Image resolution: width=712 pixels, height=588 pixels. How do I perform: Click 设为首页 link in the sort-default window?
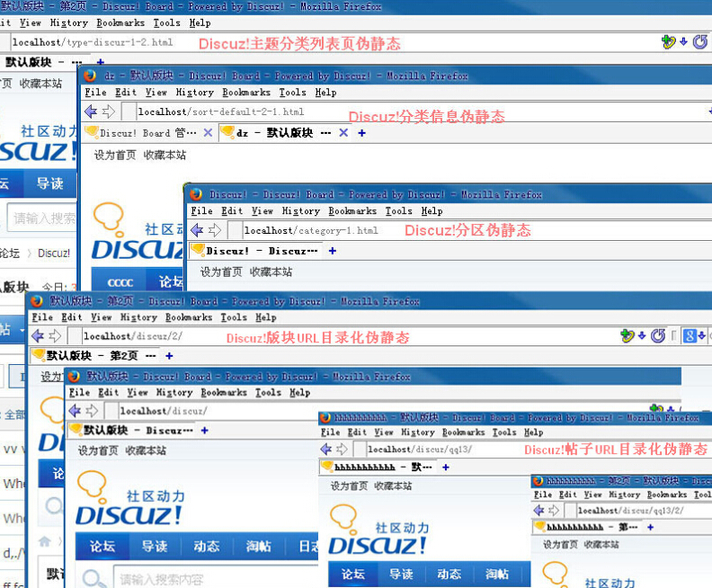[115, 156]
